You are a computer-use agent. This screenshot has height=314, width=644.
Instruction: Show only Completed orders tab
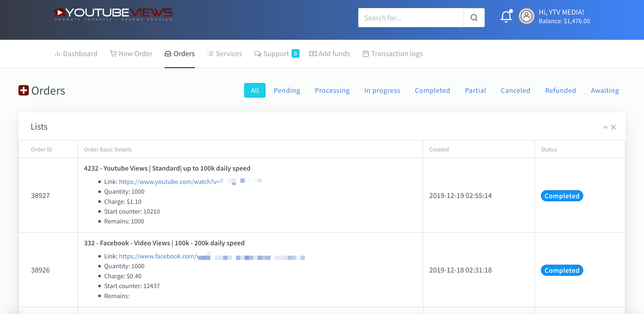pos(432,90)
